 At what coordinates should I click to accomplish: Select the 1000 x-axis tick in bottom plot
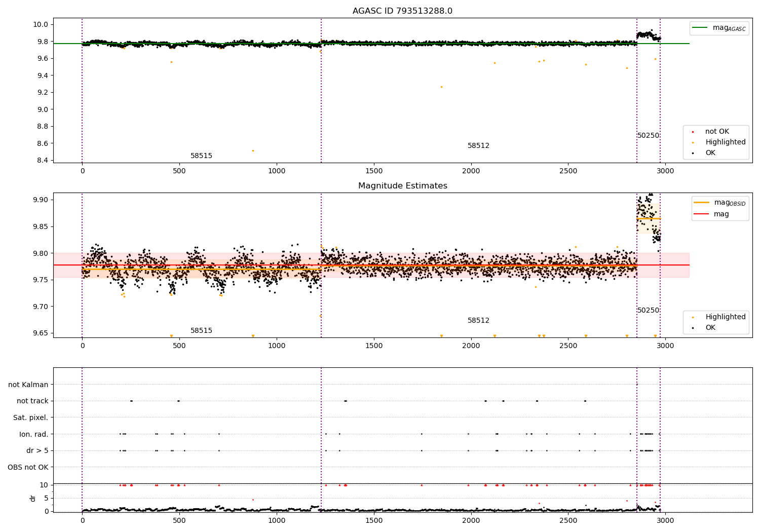(x=277, y=520)
